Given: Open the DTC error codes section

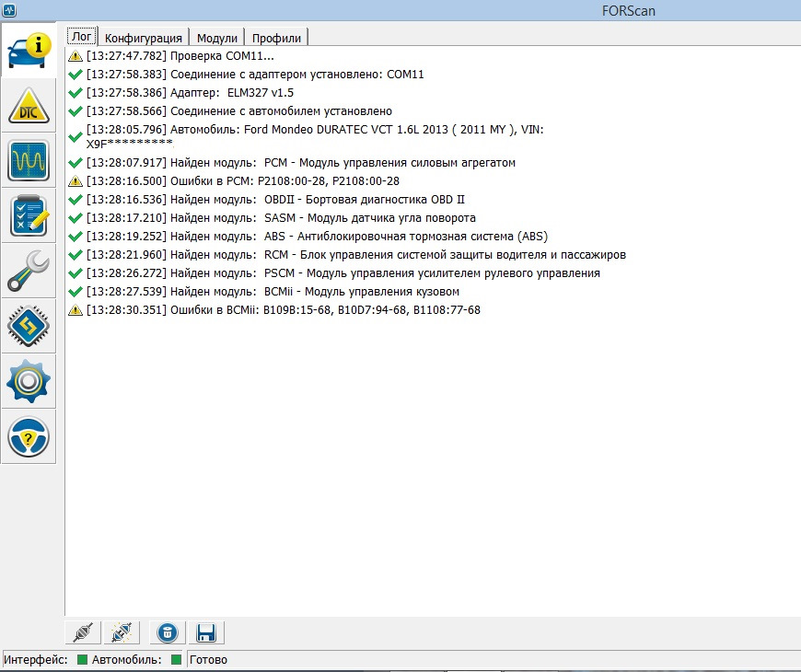Looking at the screenshot, I should tap(29, 106).
